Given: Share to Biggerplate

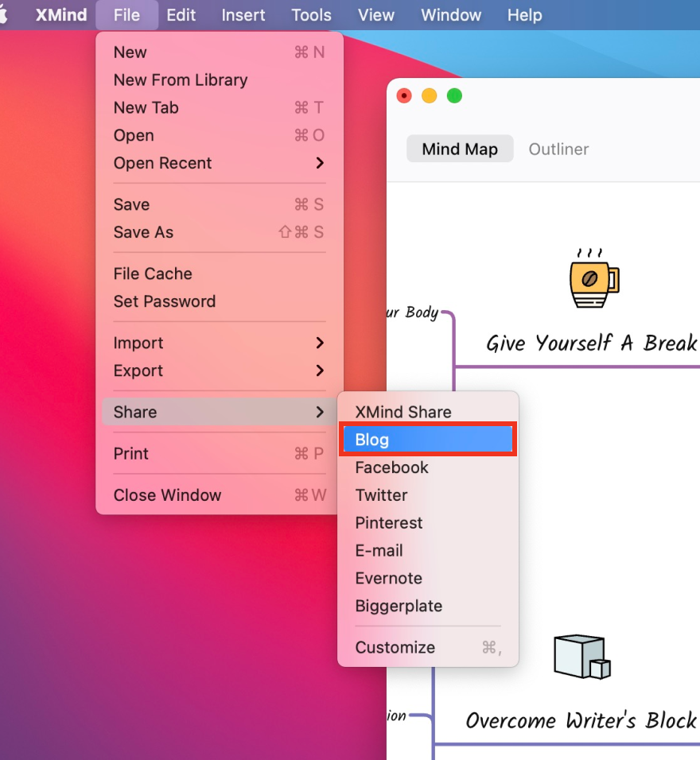Looking at the screenshot, I should click(428, 606).
